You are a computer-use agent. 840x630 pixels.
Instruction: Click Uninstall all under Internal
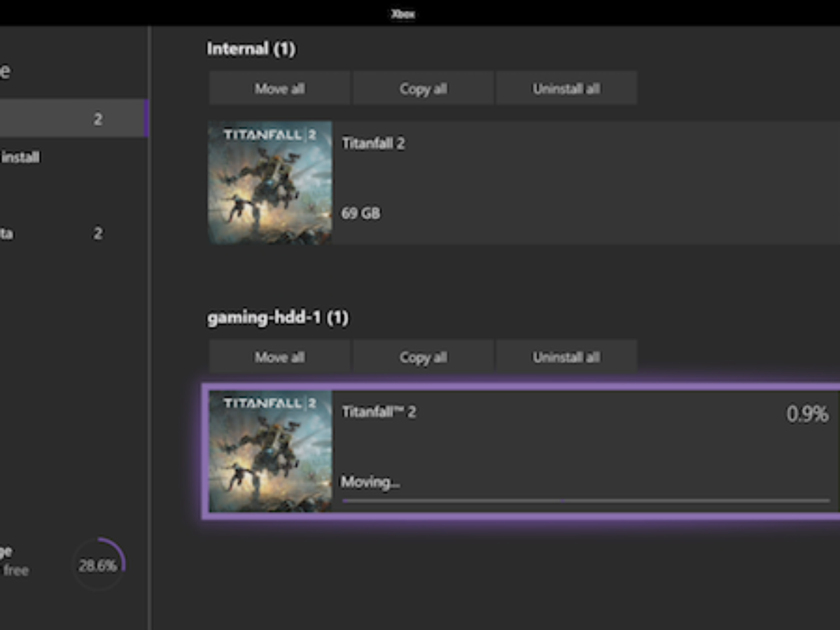pyautogui.click(x=566, y=88)
